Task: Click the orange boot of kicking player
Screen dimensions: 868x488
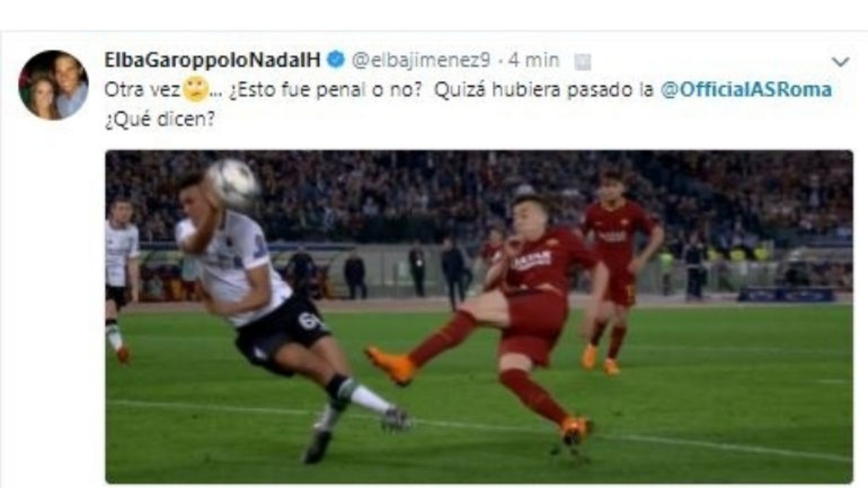Action: tap(391, 365)
